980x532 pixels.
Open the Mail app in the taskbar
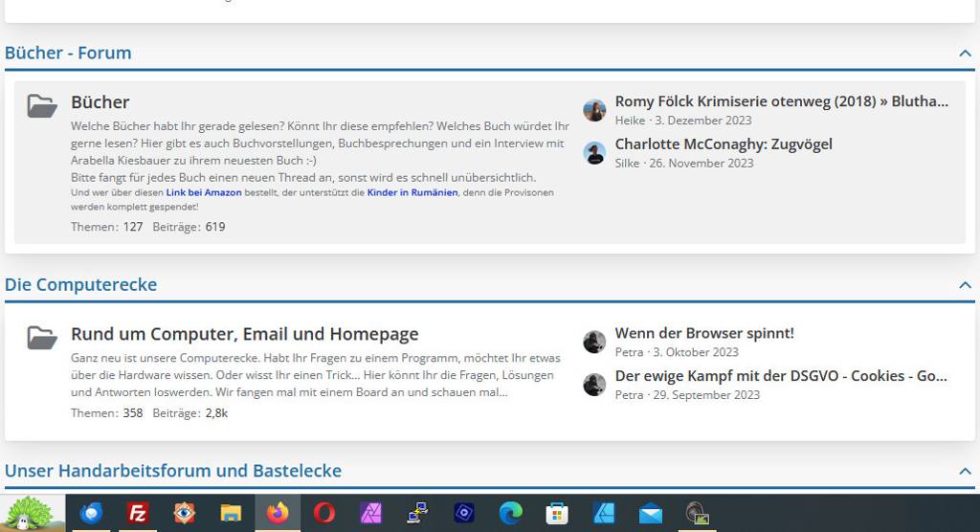[x=651, y=513]
